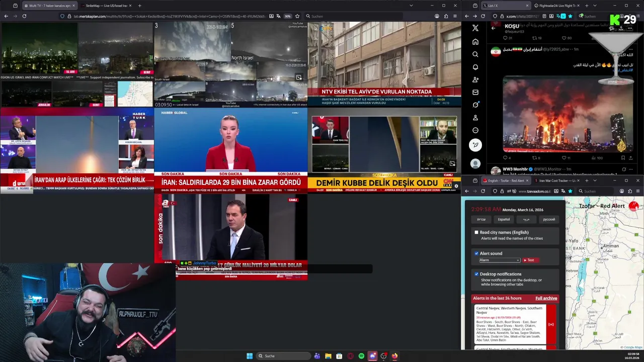Viewport: 644px width, 362px height.
Task: Switch language to русский
Action: pyautogui.click(x=549, y=219)
